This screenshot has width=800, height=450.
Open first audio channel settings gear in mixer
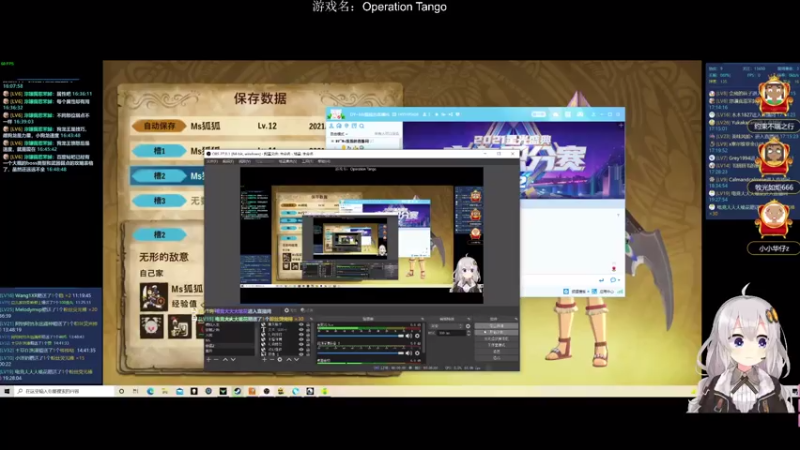[x=417, y=336]
